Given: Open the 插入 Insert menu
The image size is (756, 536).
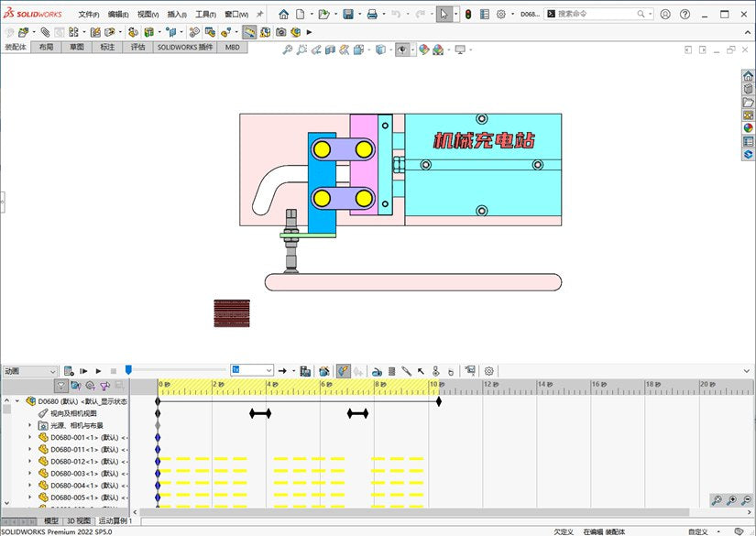Looking at the screenshot, I should [x=177, y=15].
